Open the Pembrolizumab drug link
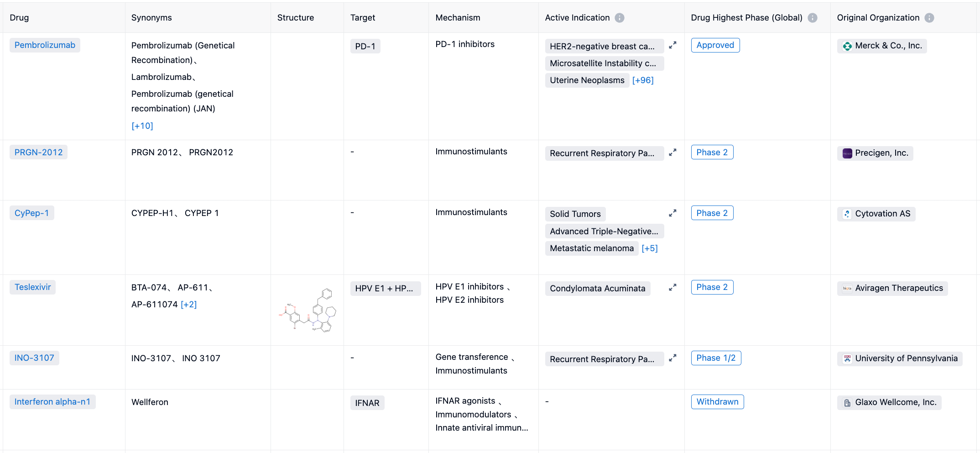This screenshot has height=453, width=980. [x=45, y=45]
